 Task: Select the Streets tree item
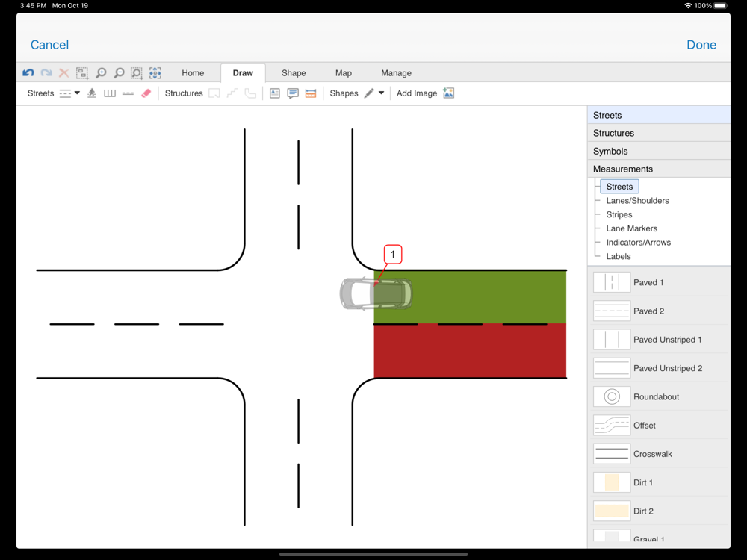click(619, 187)
